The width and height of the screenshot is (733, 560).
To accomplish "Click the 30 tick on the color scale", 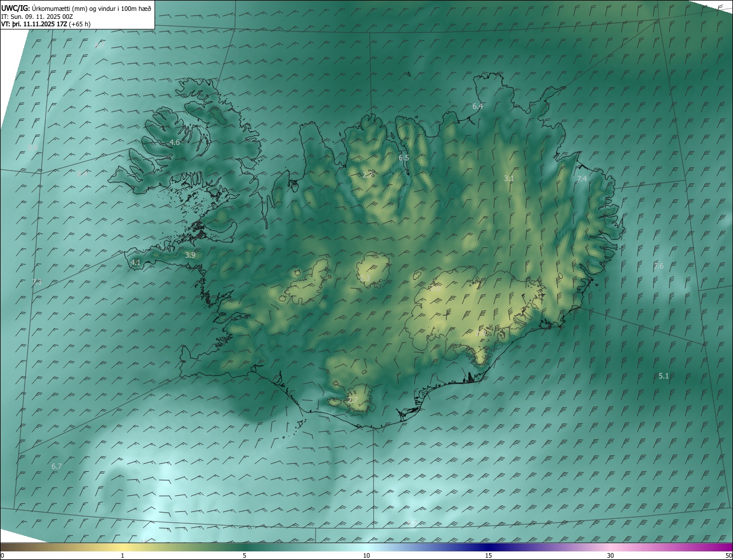I will pyautogui.click(x=610, y=555).
